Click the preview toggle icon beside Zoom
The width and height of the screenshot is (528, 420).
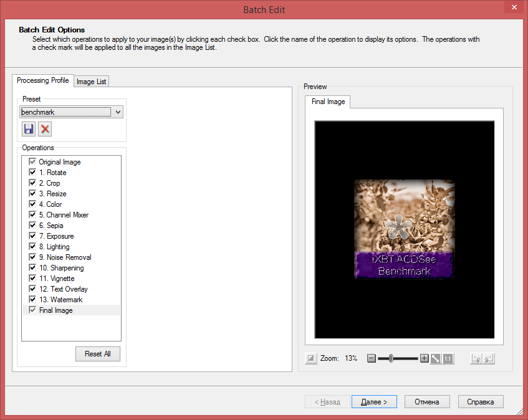[311, 358]
